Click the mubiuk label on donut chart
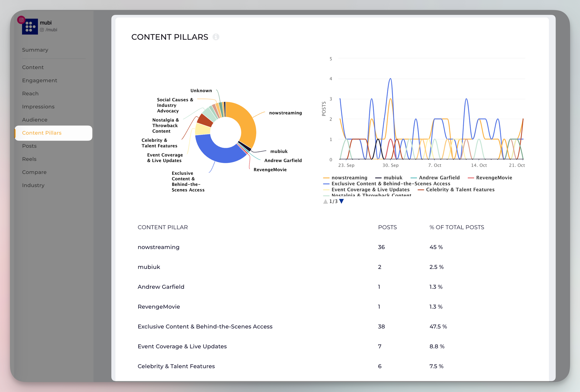 pyautogui.click(x=279, y=151)
